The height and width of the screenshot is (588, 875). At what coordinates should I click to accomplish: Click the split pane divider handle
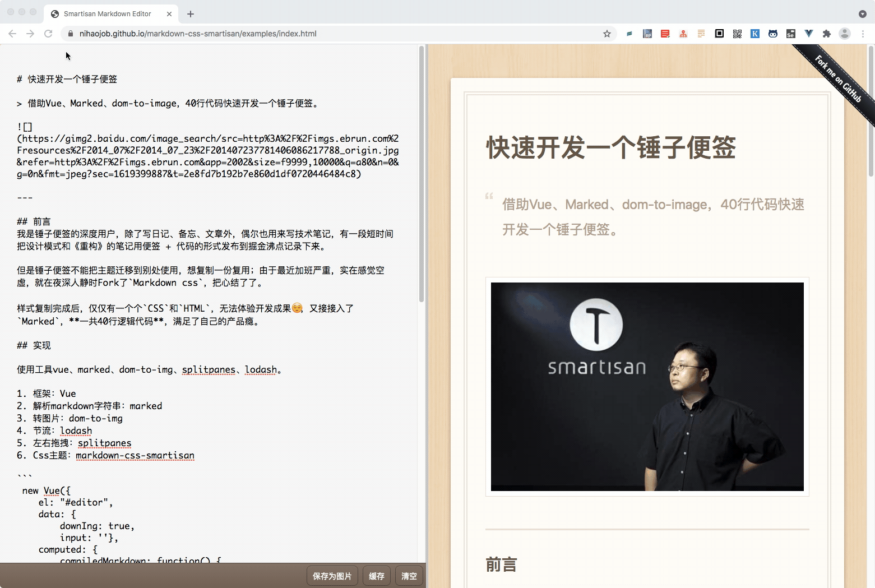coord(427,316)
